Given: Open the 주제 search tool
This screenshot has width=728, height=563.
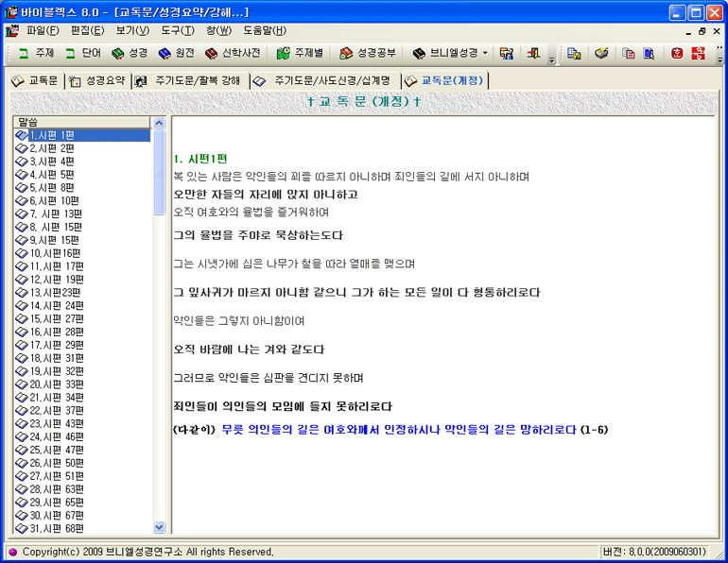Looking at the screenshot, I should pyautogui.click(x=36, y=53).
